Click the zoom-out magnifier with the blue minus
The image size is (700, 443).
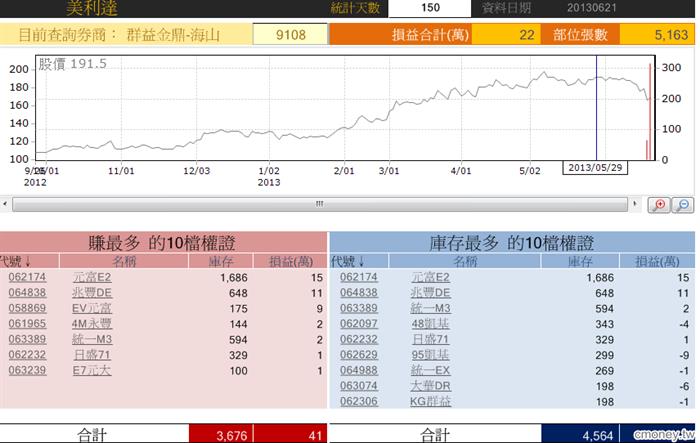click(683, 205)
